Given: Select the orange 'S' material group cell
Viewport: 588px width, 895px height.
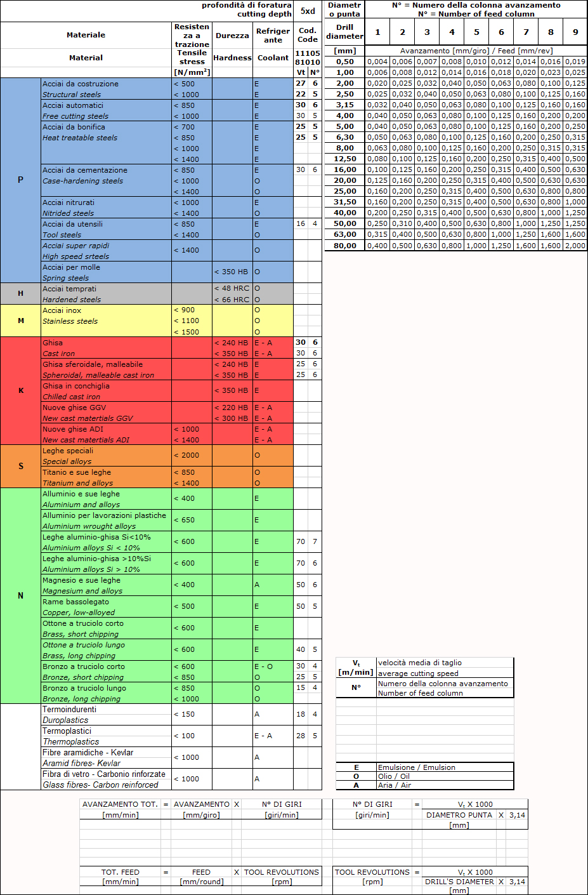Looking at the screenshot, I should pyautogui.click(x=20, y=466).
